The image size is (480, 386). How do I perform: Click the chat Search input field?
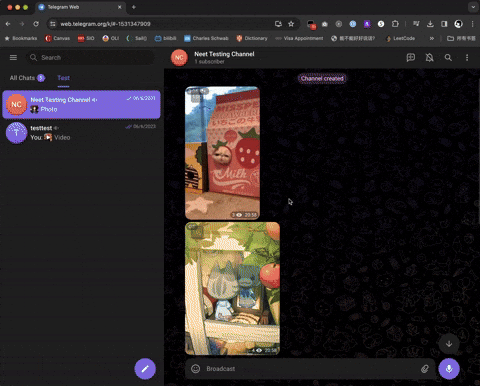tap(90, 58)
